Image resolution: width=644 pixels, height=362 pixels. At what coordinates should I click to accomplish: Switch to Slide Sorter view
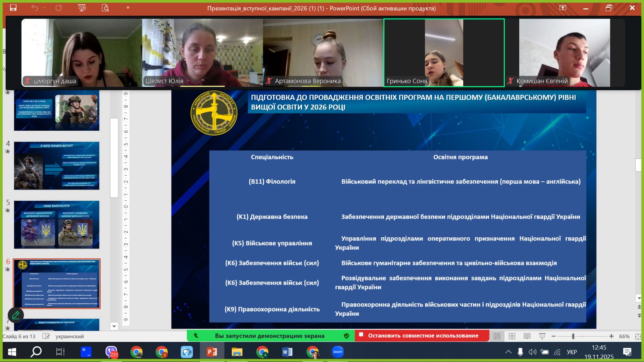point(512,336)
